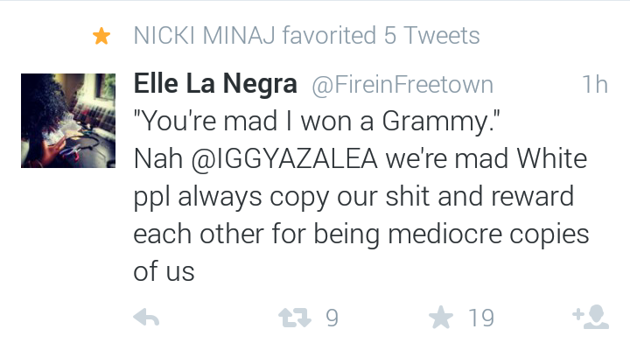Screen dimensions: 630x364
Task: Open the @FireinFreetown handle
Action: 402,85
